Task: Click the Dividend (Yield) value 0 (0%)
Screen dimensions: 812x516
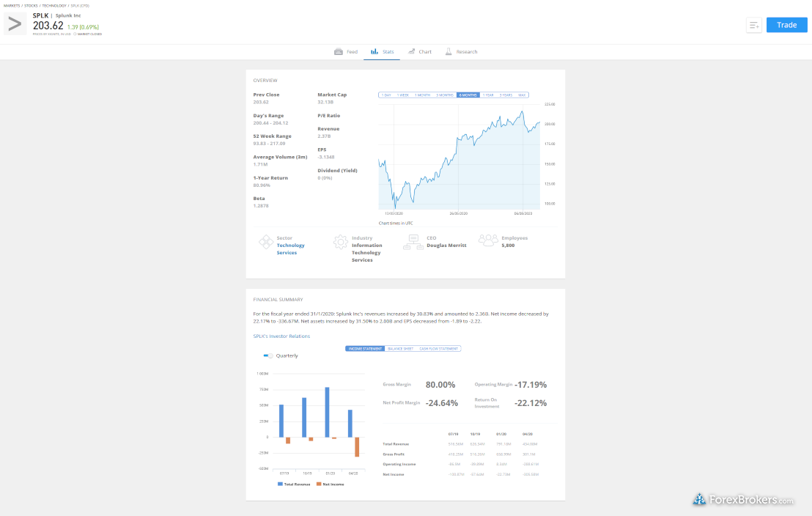Action: point(325,177)
